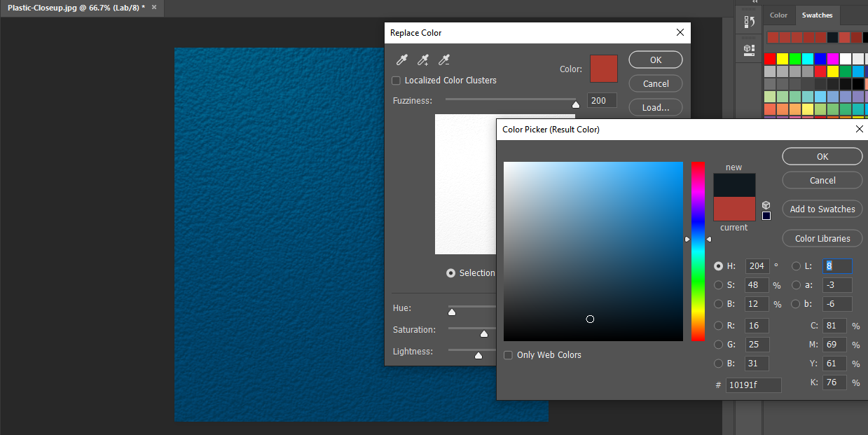Image resolution: width=868 pixels, height=435 pixels.
Task: Click OK in the Color Picker
Action: [822, 156]
